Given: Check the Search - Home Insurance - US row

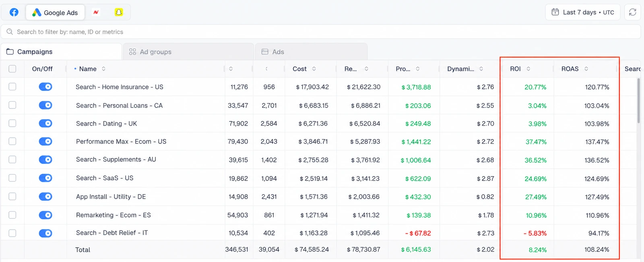Looking at the screenshot, I should [x=12, y=87].
